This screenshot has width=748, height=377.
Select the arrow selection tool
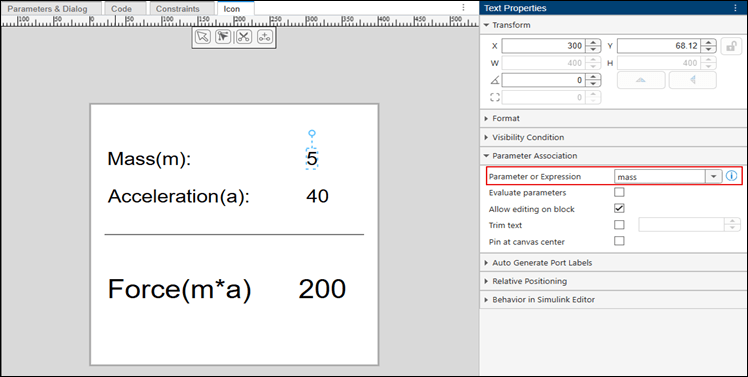pos(203,37)
